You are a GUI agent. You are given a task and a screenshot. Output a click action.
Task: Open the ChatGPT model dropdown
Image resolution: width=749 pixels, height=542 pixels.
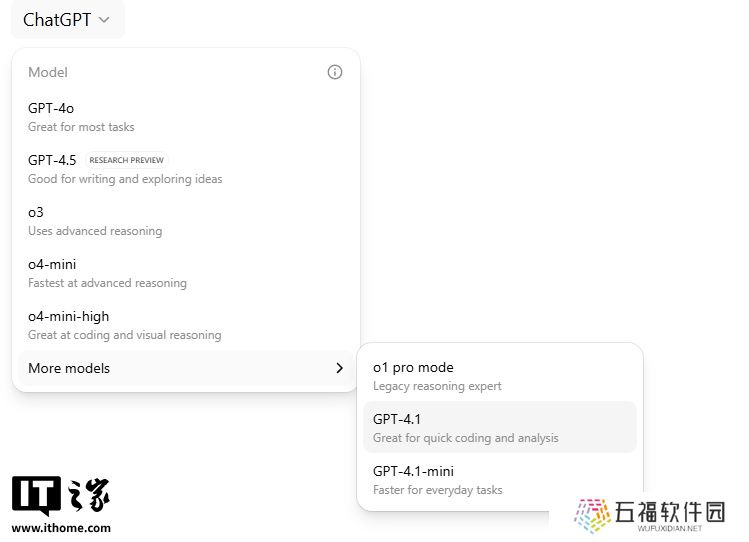pos(66,20)
